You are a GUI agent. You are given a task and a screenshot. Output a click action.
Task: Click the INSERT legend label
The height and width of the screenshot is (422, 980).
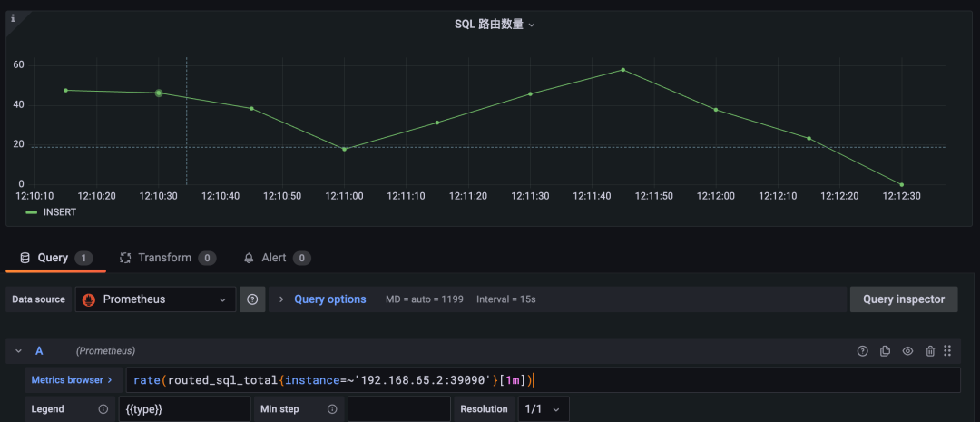coord(60,212)
